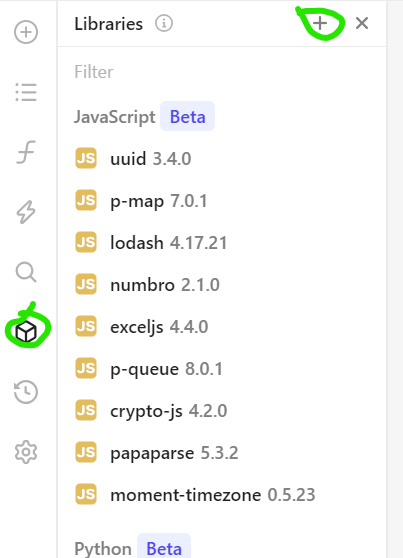Open the history clock sidebar icon
This screenshot has height=558, width=403.
[26, 392]
